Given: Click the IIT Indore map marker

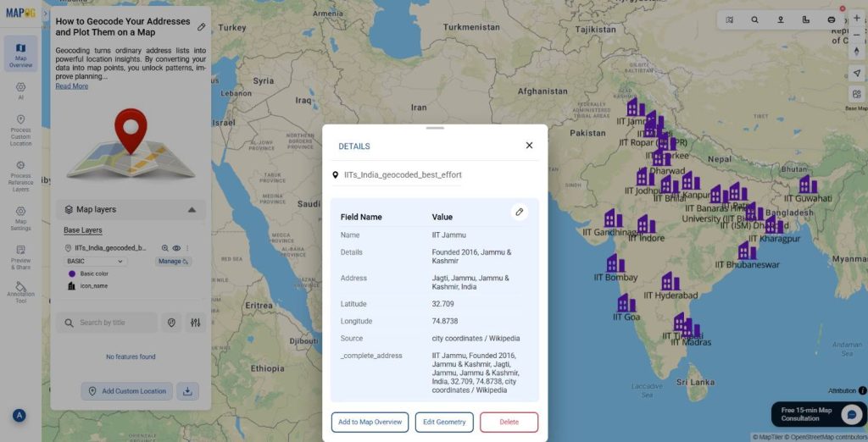Looking at the screenshot, I should [646, 224].
